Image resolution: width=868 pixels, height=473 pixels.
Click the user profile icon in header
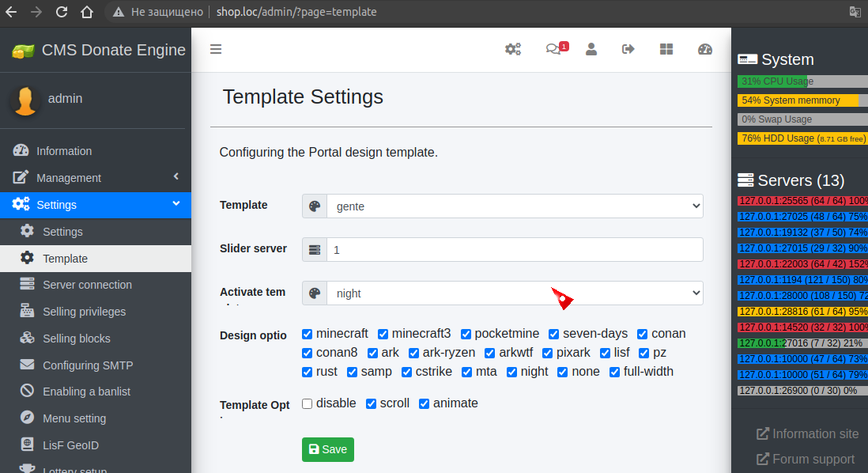(x=591, y=49)
